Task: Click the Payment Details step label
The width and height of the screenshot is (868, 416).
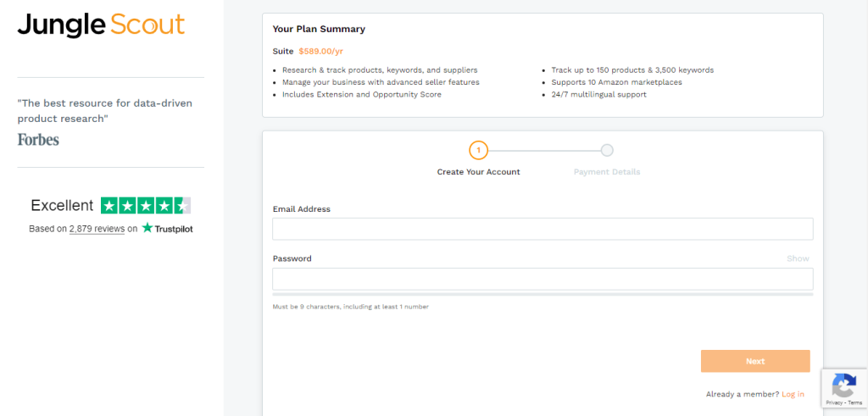Action: pyautogui.click(x=607, y=172)
